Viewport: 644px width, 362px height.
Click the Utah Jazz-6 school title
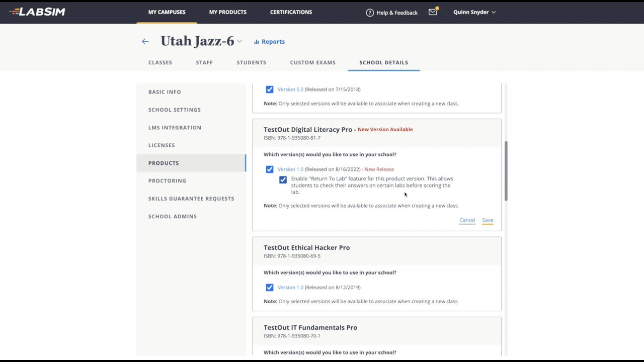point(197,41)
